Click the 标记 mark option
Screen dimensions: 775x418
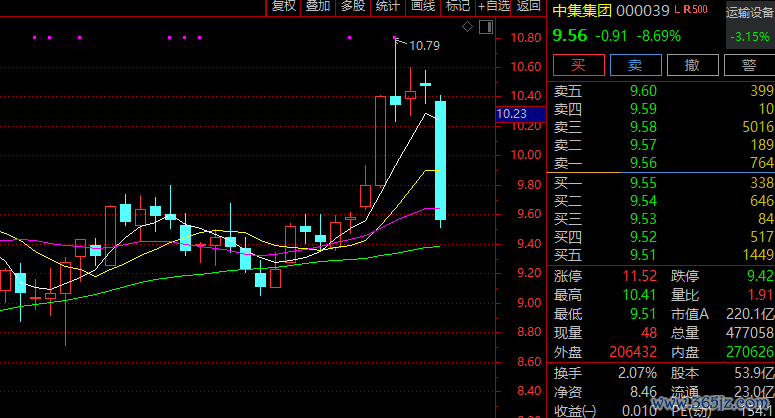pos(458,6)
